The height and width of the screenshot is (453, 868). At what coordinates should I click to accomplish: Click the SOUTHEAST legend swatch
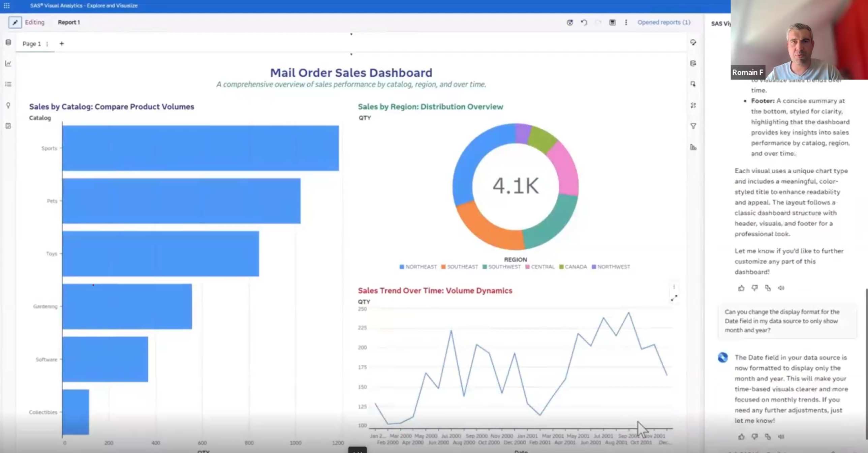pyautogui.click(x=443, y=267)
